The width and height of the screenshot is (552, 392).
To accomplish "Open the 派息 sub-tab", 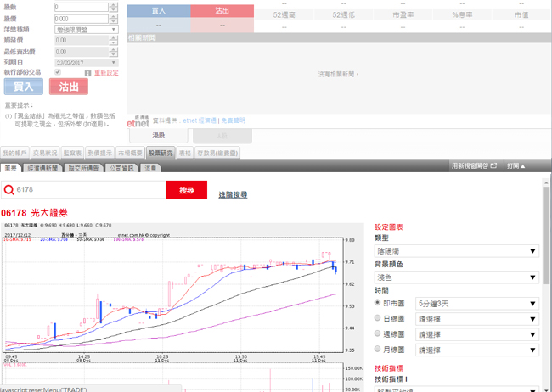I will click(x=150, y=168).
